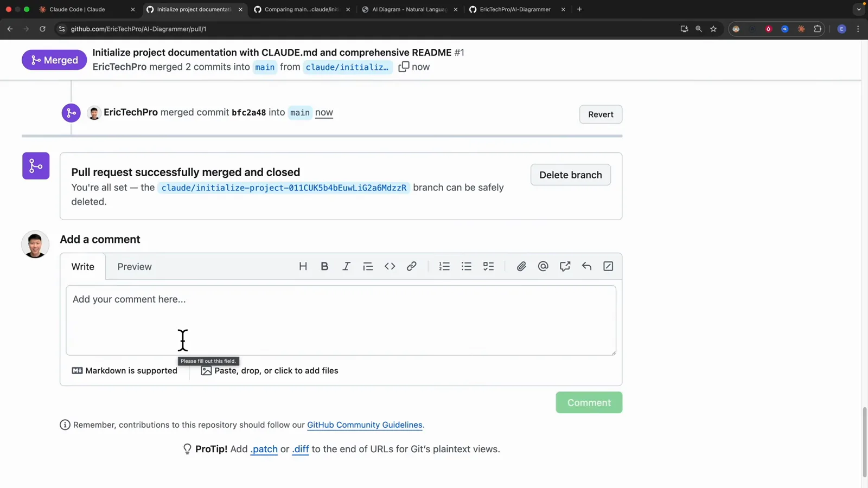Viewport: 868px width, 488px height.
Task: Click Paste, drop, or click to add files
Action: pos(270,370)
